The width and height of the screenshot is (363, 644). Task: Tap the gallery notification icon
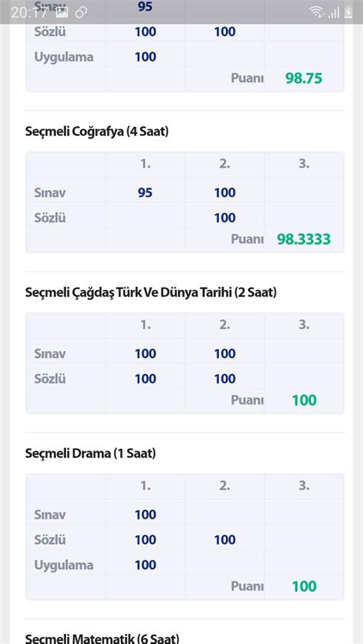[62, 12]
